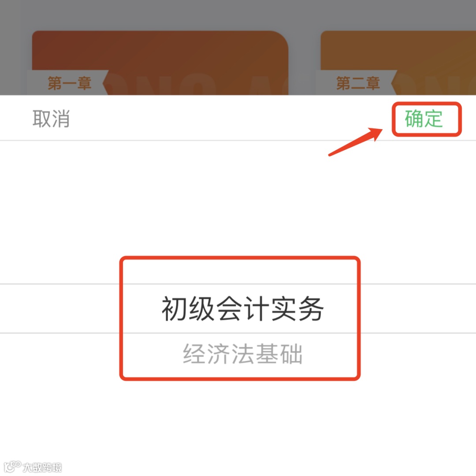Open the 第一章 ribbon label
This screenshot has width=476, height=476.
(x=69, y=83)
